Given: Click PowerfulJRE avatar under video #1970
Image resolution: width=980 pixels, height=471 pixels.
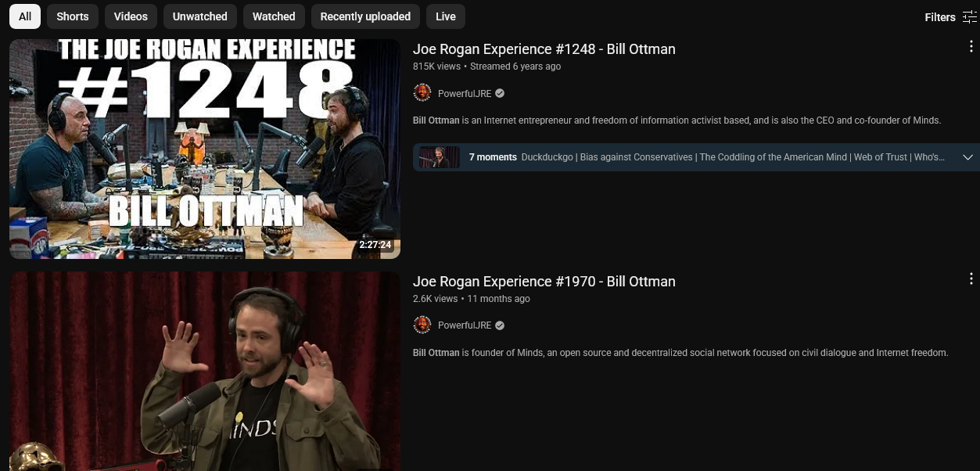Looking at the screenshot, I should tap(422, 325).
